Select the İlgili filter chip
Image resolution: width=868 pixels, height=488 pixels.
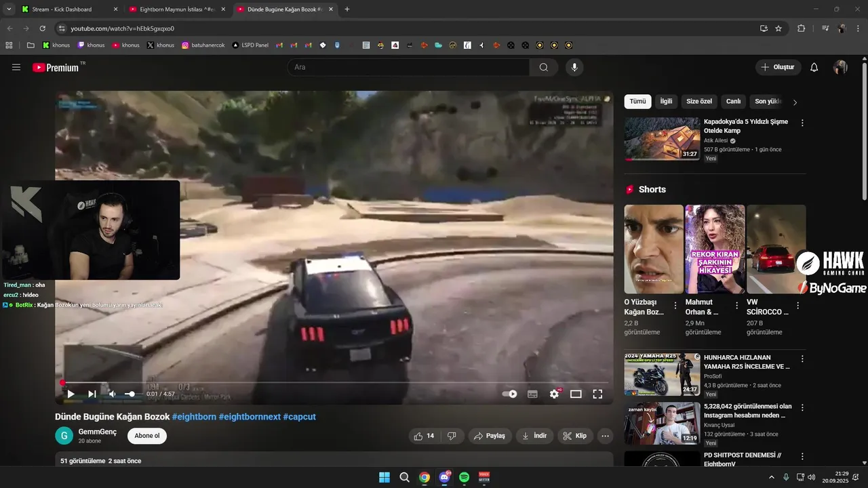666,102
